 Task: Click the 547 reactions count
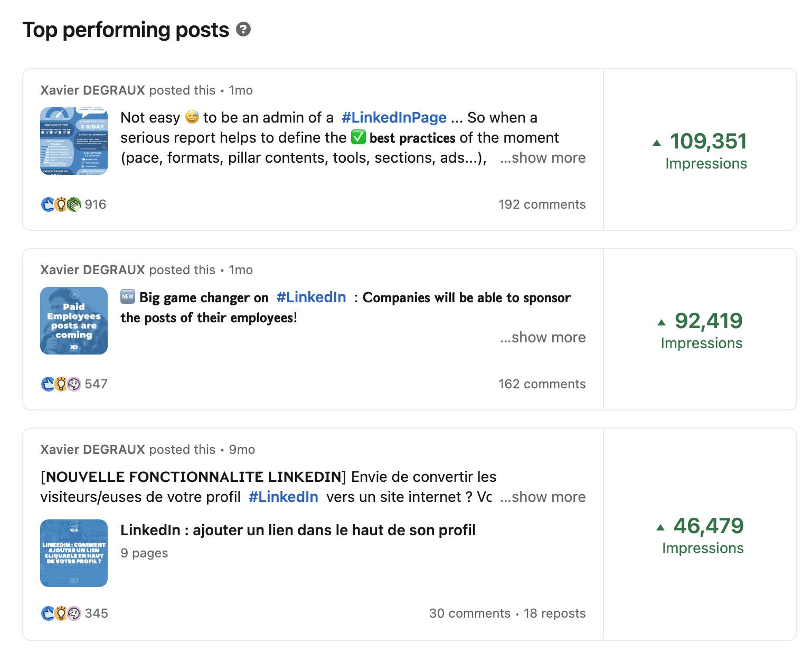pyautogui.click(x=96, y=384)
